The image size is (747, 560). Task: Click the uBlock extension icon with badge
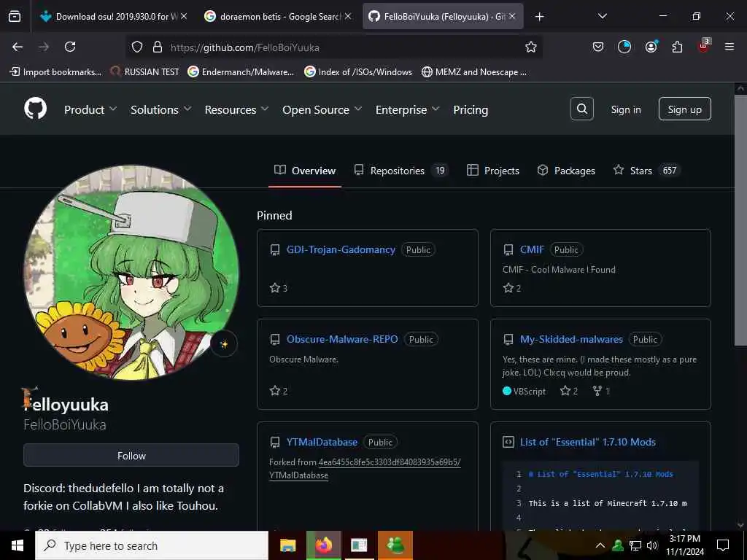click(704, 46)
